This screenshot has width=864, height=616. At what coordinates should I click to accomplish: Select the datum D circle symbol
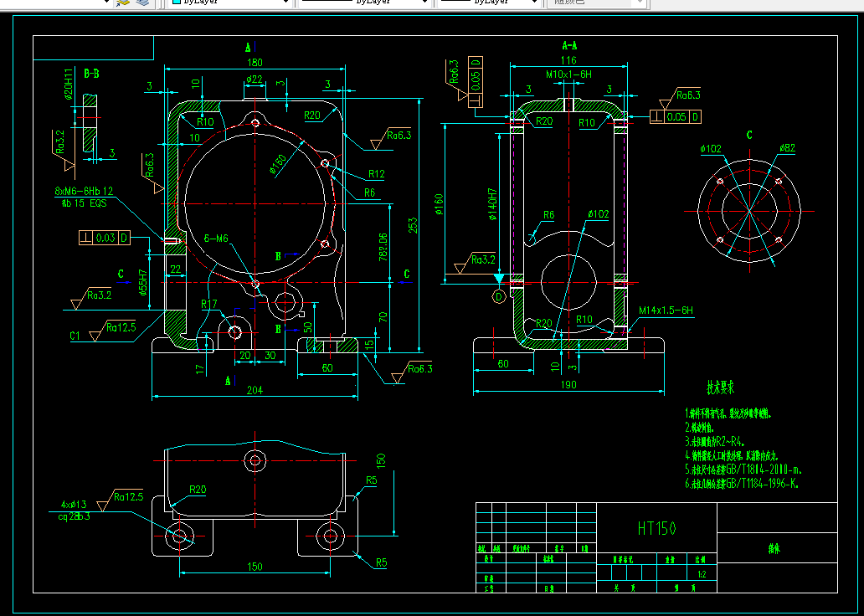click(499, 297)
